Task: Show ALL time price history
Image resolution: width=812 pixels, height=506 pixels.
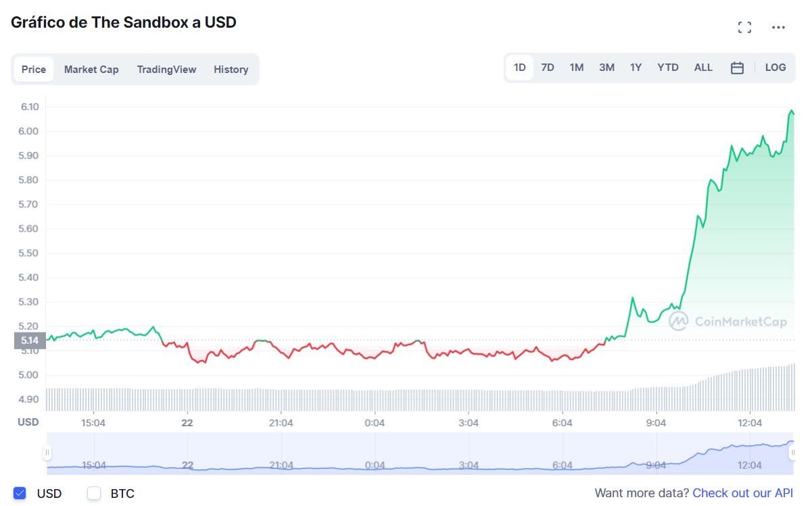Action: (x=703, y=68)
